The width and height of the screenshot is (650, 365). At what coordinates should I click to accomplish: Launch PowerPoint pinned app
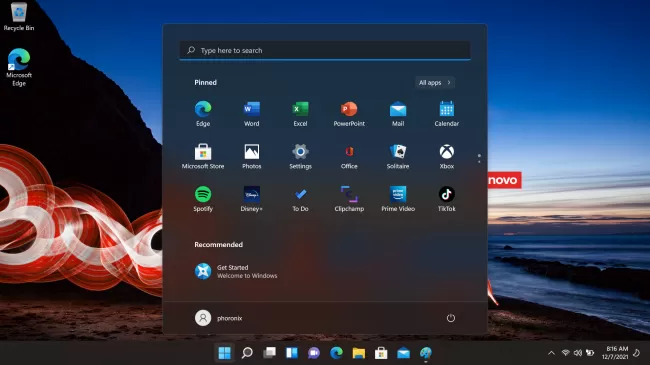coord(349,113)
